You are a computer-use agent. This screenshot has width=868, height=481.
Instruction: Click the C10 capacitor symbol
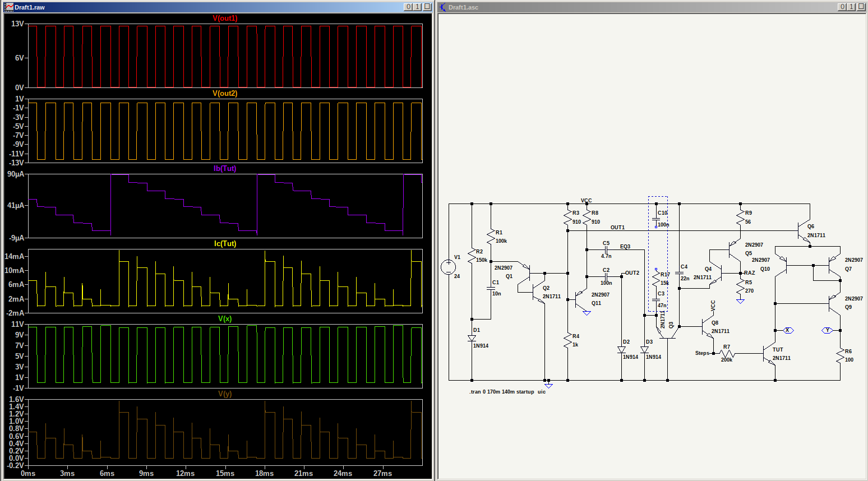pyautogui.click(x=656, y=219)
